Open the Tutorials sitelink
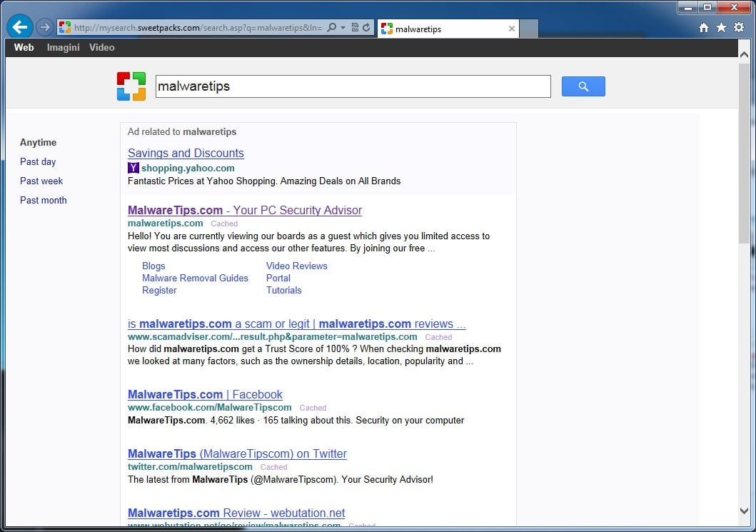This screenshot has width=756, height=532. click(283, 291)
